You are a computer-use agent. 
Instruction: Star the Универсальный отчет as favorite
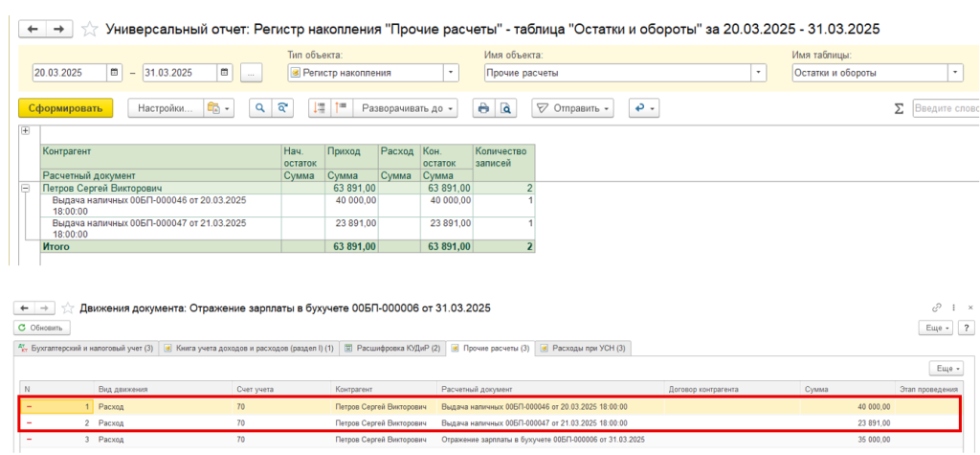point(90,29)
